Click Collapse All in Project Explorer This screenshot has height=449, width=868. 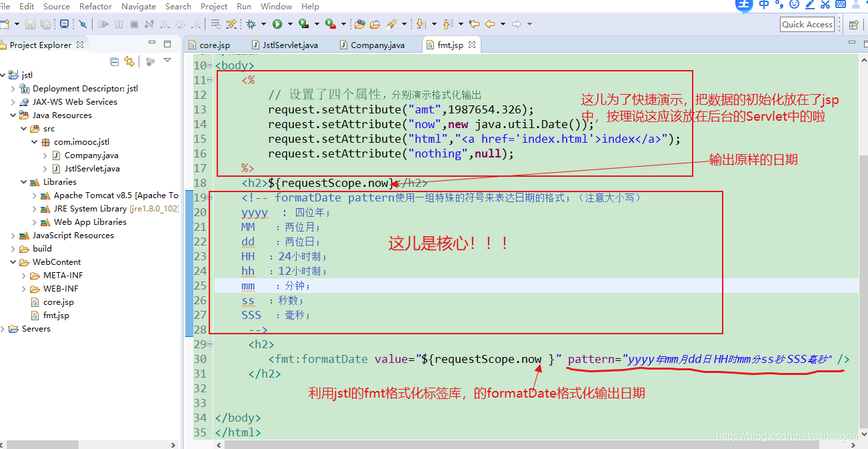(x=114, y=61)
